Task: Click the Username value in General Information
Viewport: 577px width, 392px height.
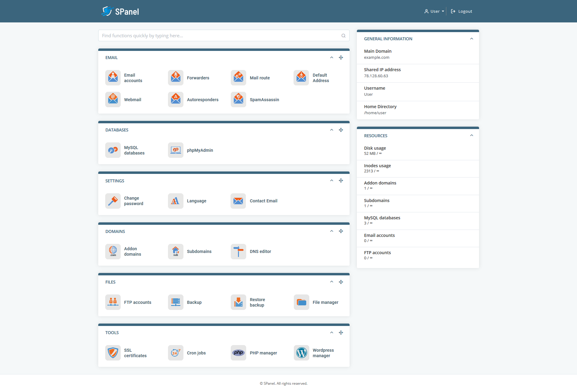Action: (368, 95)
